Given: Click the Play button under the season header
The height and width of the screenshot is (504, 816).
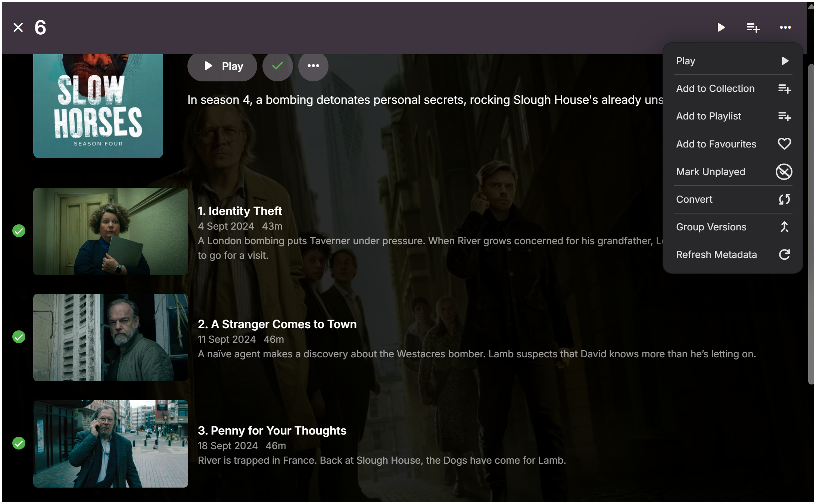Looking at the screenshot, I should coord(222,66).
